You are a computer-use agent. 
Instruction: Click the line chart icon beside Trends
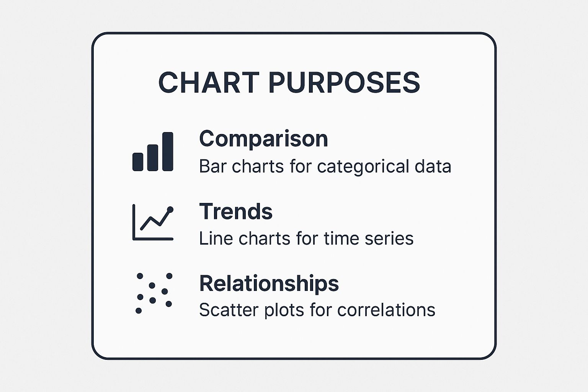153,223
